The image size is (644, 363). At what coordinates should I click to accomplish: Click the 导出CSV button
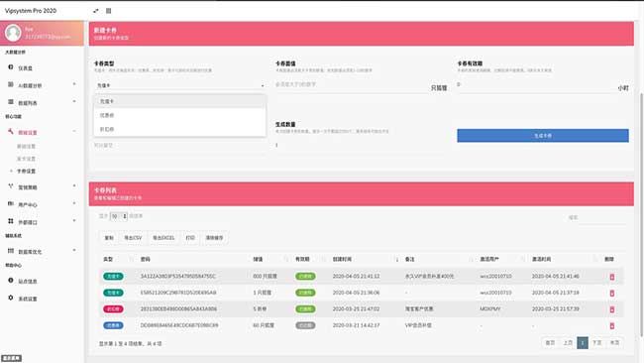pos(133,238)
